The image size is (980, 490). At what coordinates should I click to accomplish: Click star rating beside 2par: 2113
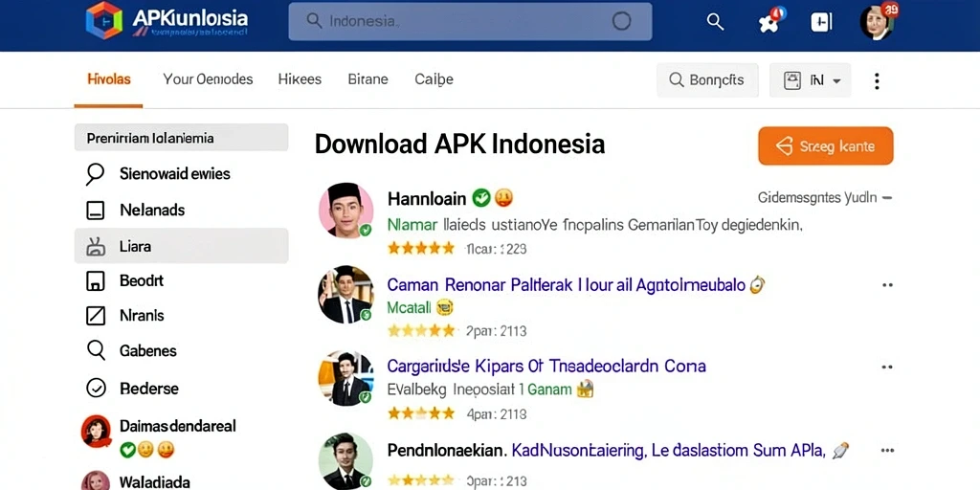click(421, 330)
